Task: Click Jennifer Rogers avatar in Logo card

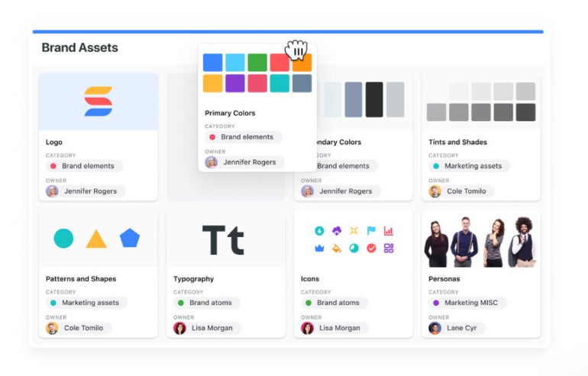Action: 52,191
